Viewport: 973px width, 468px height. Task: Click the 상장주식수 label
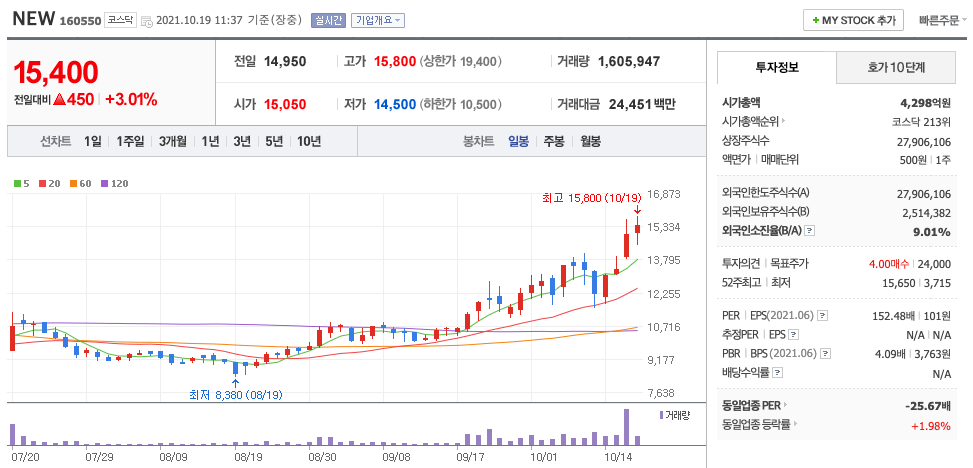point(747,141)
